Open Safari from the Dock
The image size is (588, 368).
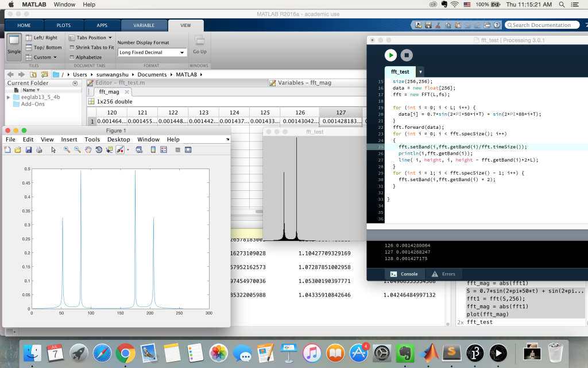[102, 354]
